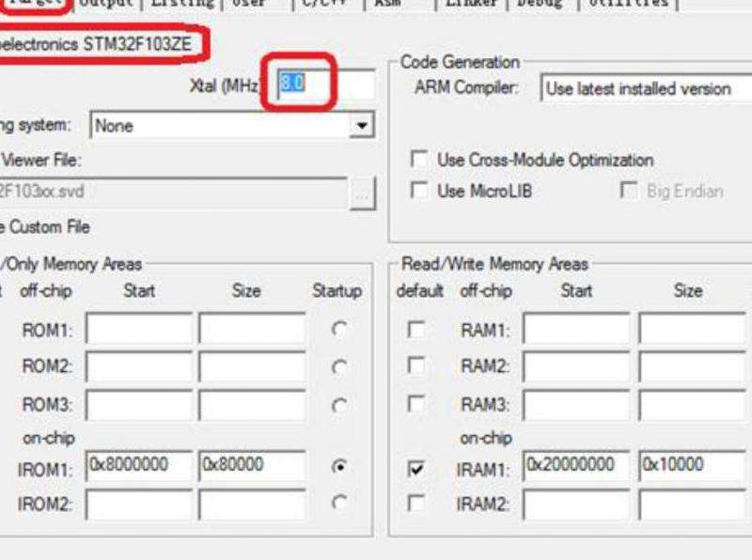Click the System Viewer File browse button

(x=363, y=194)
